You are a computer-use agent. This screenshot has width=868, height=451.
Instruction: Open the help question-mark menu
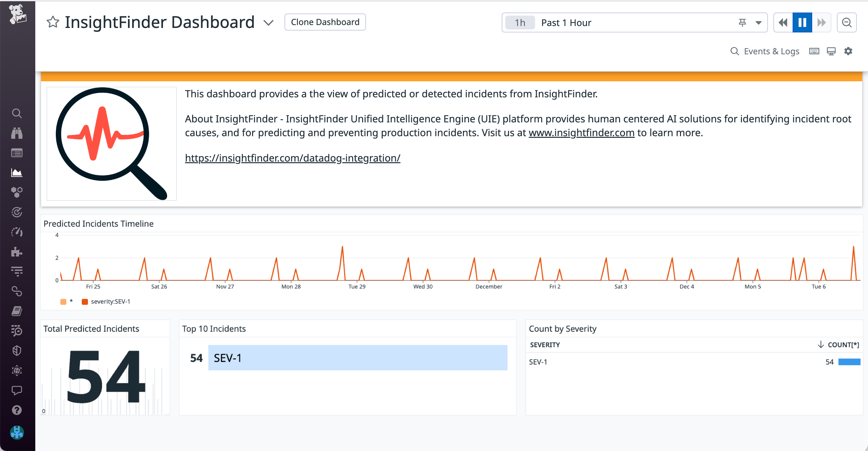click(17, 410)
